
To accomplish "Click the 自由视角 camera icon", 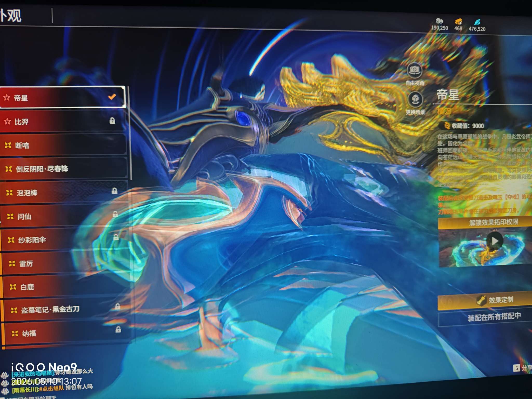I will point(414,70).
